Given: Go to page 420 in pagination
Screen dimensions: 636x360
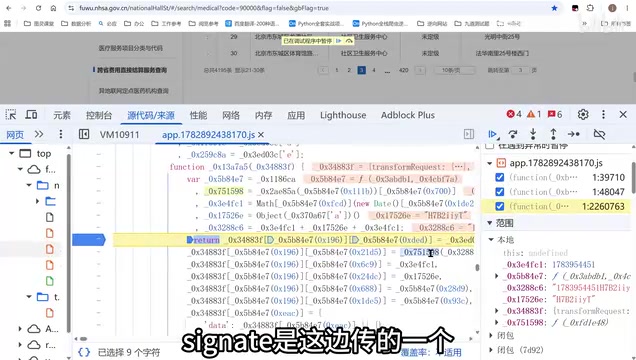Looking at the screenshot, I should coord(404,70).
